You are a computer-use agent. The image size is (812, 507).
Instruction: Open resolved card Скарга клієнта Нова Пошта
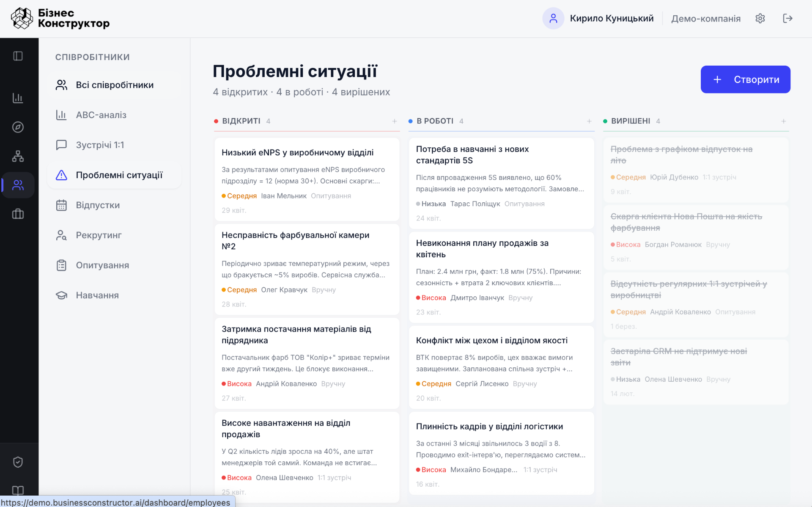[x=696, y=237]
